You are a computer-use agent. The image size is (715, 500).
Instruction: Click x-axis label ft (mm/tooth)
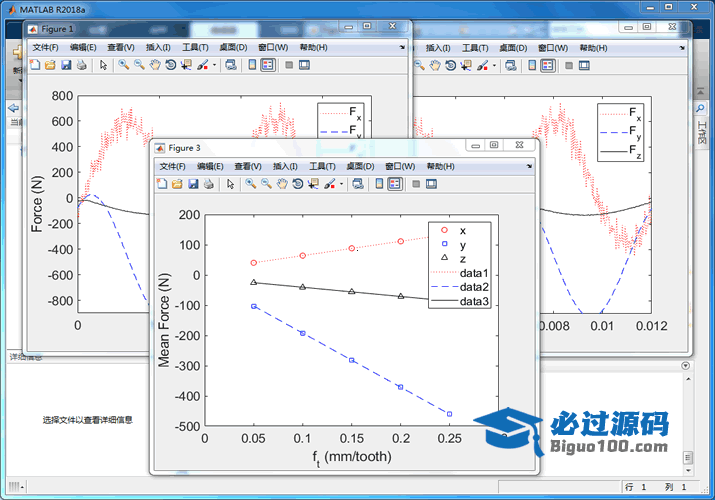tap(352, 457)
